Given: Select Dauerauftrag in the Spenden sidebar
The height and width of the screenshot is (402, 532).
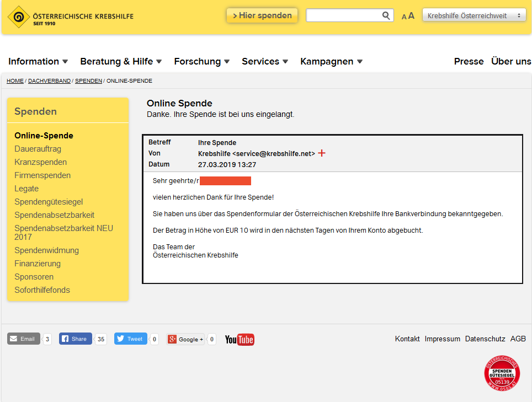Looking at the screenshot, I should pyautogui.click(x=38, y=149).
